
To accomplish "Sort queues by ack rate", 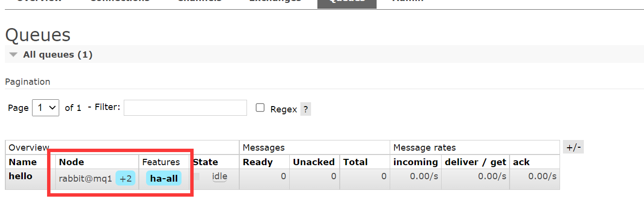I will pyautogui.click(x=521, y=162).
